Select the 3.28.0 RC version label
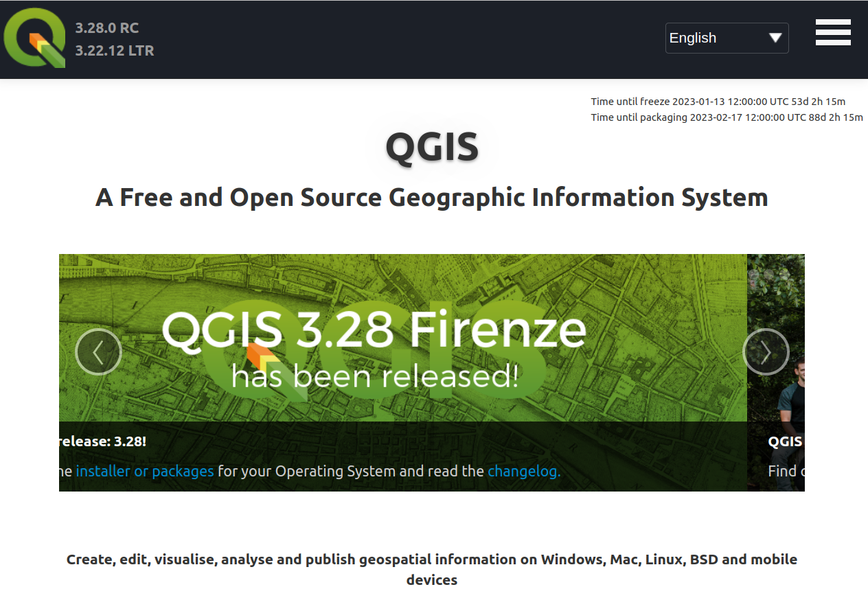868x600 pixels. click(106, 28)
